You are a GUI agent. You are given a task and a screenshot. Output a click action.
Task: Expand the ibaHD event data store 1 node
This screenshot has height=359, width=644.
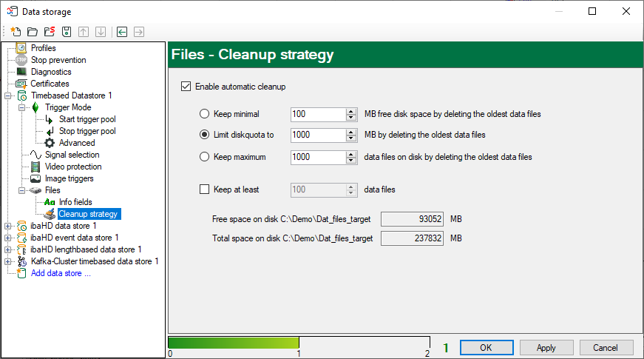click(x=8, y=238)
